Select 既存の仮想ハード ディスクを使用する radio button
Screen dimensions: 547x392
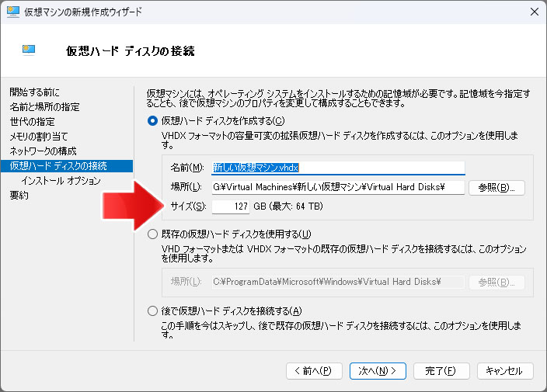(x=152, y=234)
